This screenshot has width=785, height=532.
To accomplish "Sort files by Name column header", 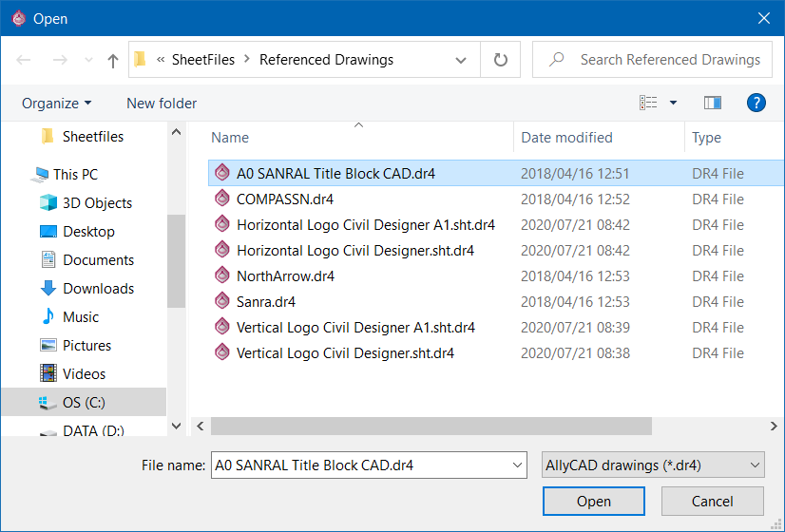I will pyautogui.click(x=230, y=138).
